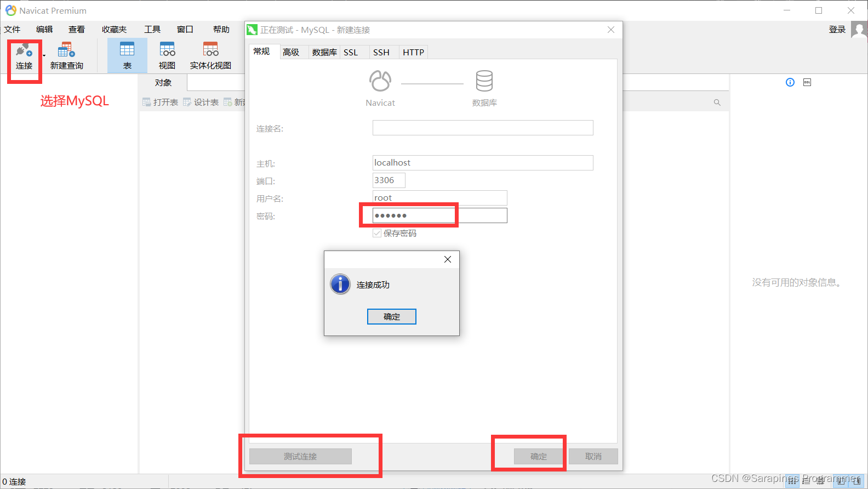
Task: Click the 端口 field containing 3306
Action: [x=389, y=180]
